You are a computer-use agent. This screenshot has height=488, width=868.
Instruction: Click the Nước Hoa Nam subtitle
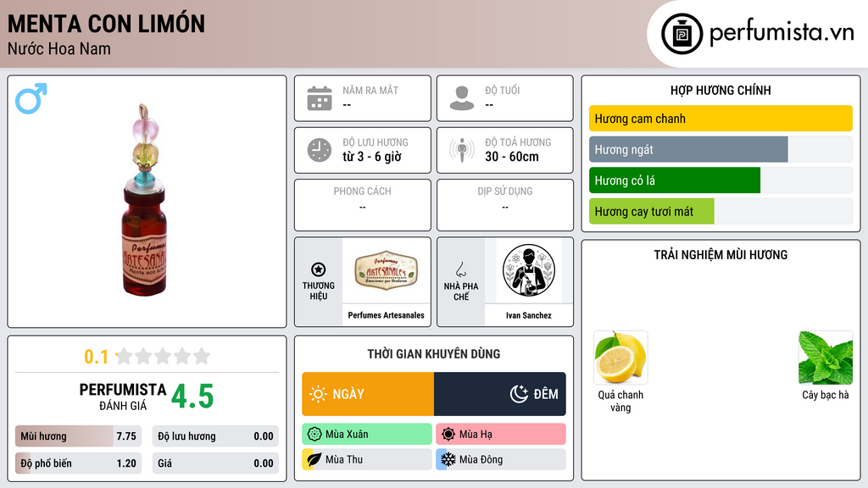[59, 49]
